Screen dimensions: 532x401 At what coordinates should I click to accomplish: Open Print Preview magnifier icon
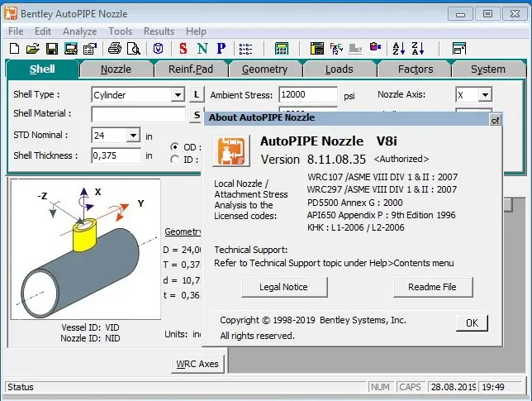(x=134, y=49)
